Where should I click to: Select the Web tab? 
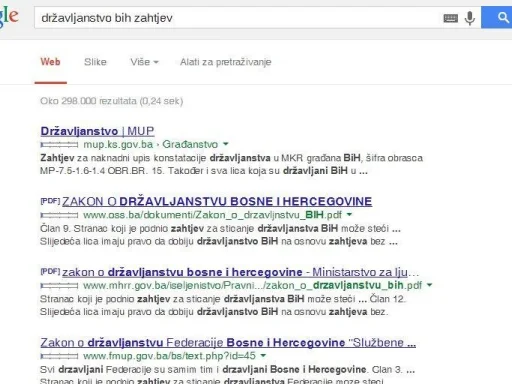[x=50, y=62]
